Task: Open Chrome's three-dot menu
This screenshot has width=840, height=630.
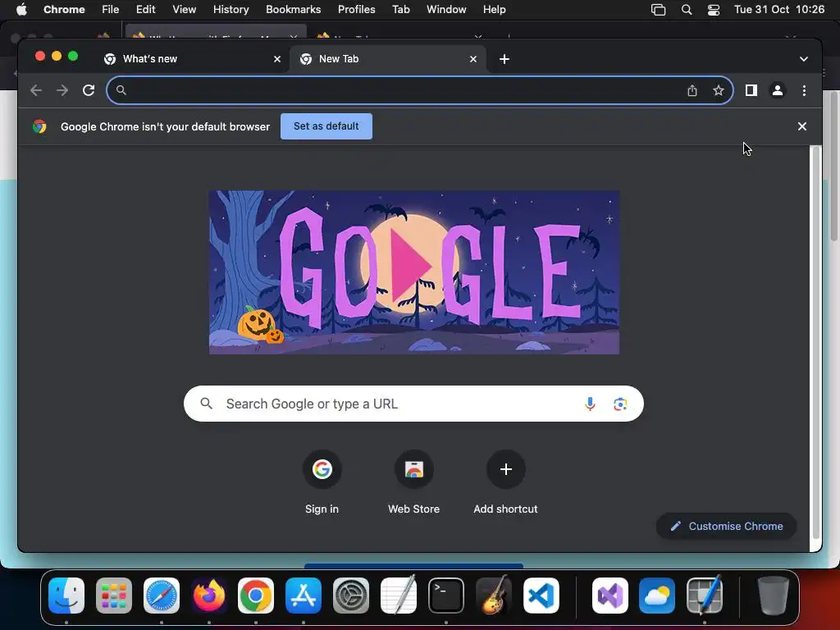Action: point(804,90)
